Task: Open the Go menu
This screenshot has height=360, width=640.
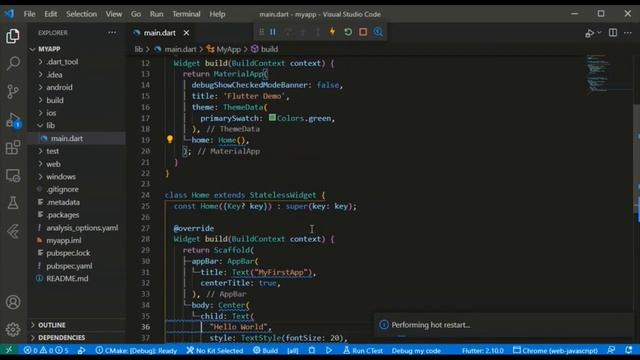Action: [x=136, y=14]
